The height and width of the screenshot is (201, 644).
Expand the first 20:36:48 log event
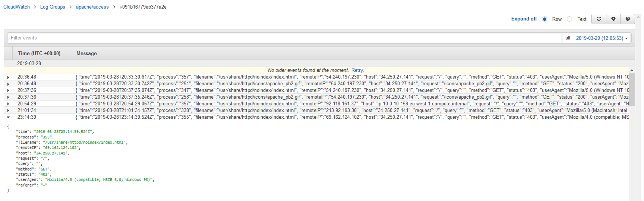coord(8,77)
